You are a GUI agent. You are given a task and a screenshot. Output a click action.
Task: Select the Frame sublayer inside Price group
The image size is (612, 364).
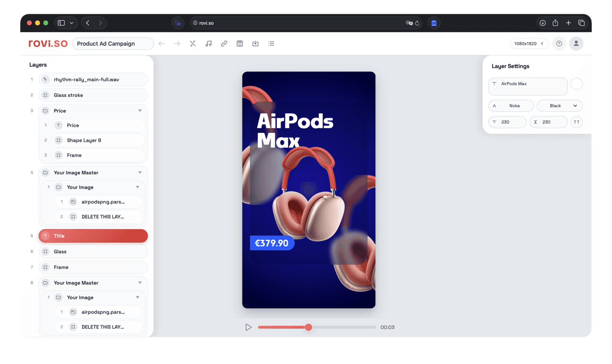[98, 155]
